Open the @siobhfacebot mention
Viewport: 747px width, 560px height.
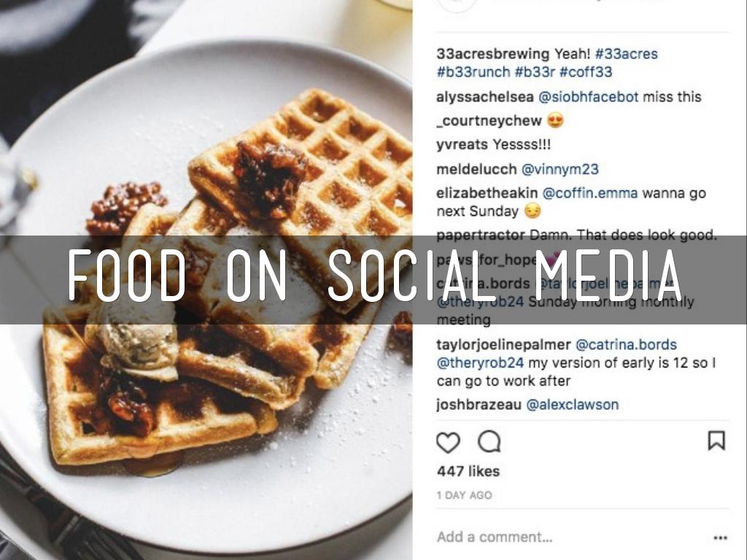[x=588, y=97]
